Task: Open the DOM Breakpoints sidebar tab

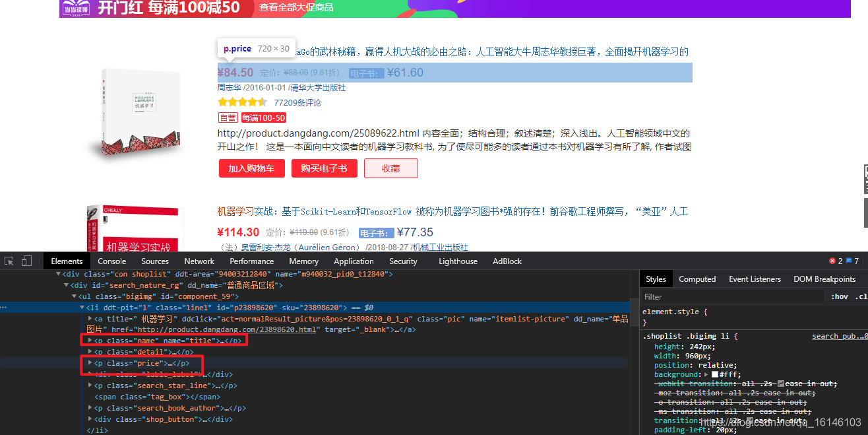Action: coord(824,279)
